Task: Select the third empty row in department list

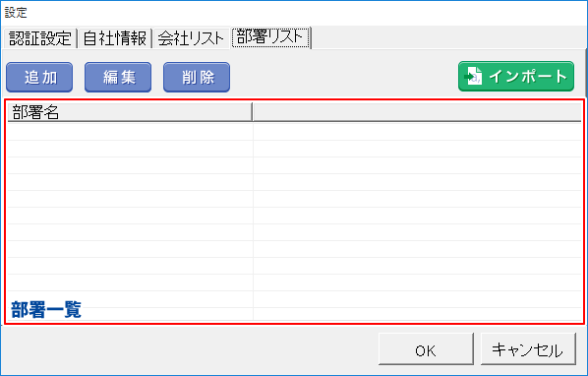Action: click(x=294, y=165)
